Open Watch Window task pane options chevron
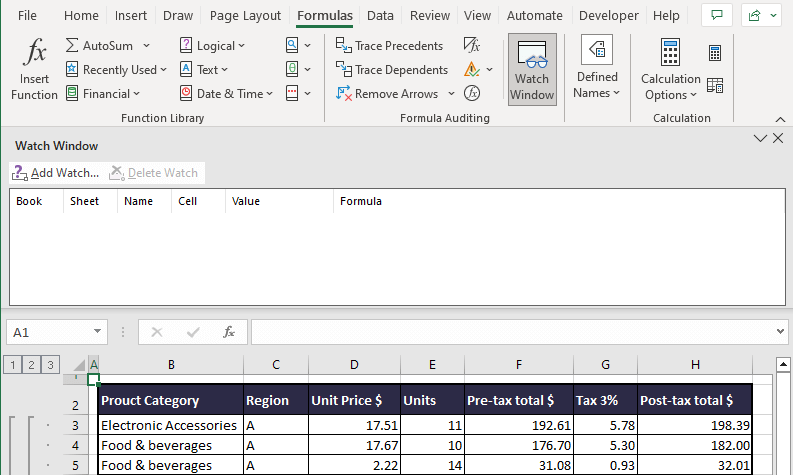This screenshot has width=793, height=475. tap(760, 138)
